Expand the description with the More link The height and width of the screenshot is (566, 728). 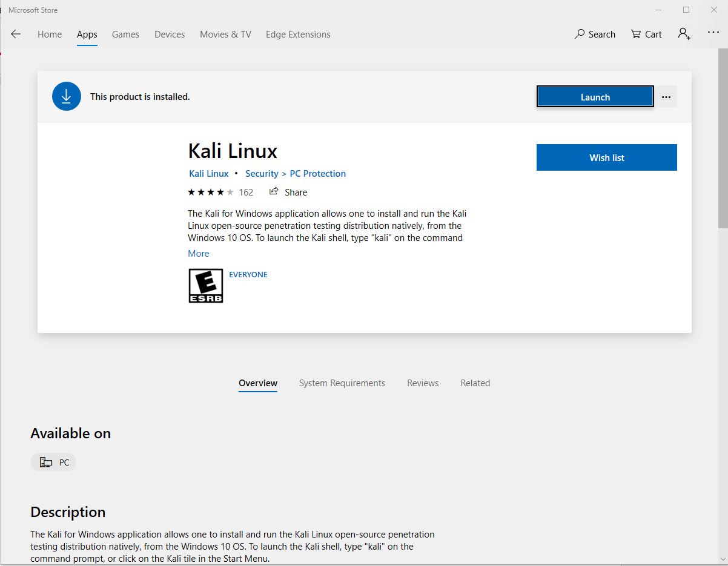(198, 253)
